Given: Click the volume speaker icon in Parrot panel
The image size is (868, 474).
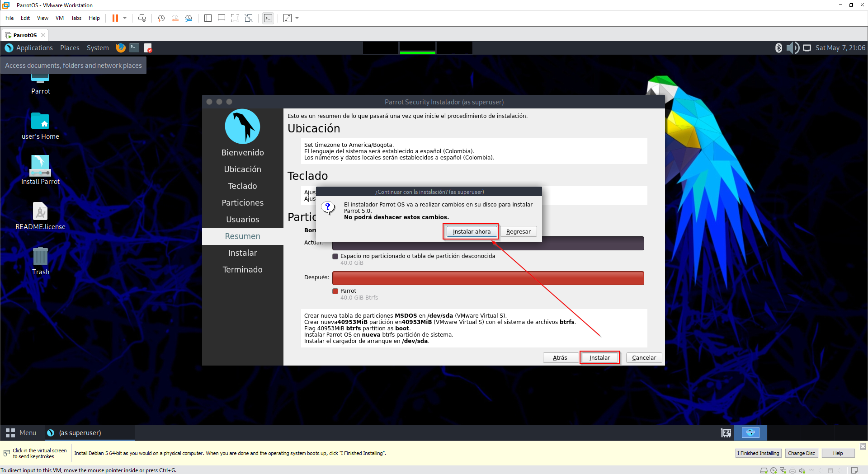Looking at the screenshot, I should click(793, 48).
